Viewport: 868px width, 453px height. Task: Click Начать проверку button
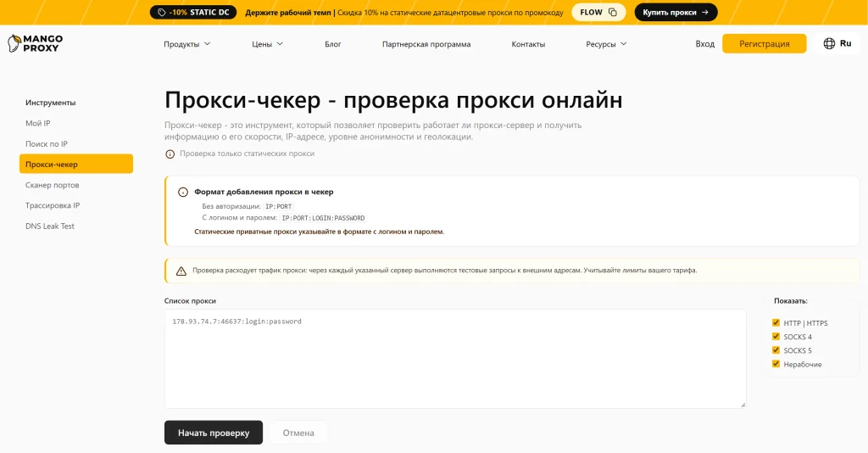tap(214, 433)
